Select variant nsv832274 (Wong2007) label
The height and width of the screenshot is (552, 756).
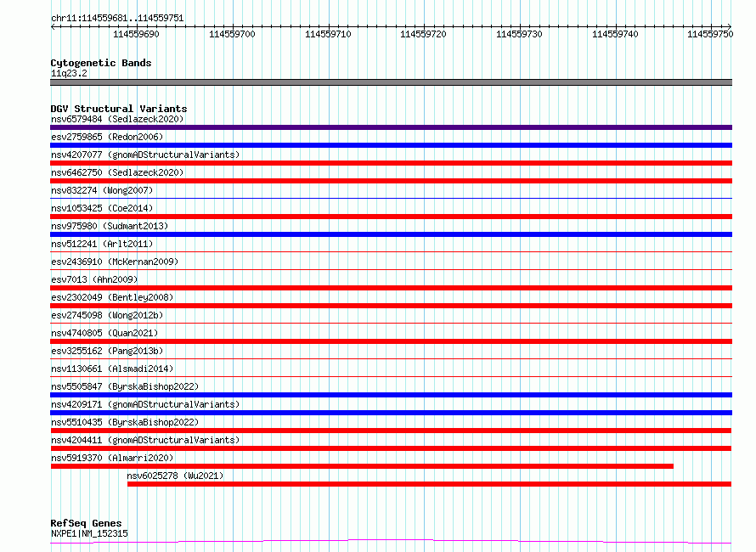(102, 190)
